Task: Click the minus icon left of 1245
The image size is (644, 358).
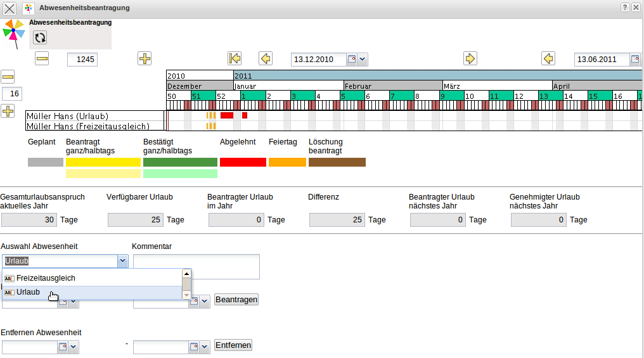Action: click(x=42, y=59)
